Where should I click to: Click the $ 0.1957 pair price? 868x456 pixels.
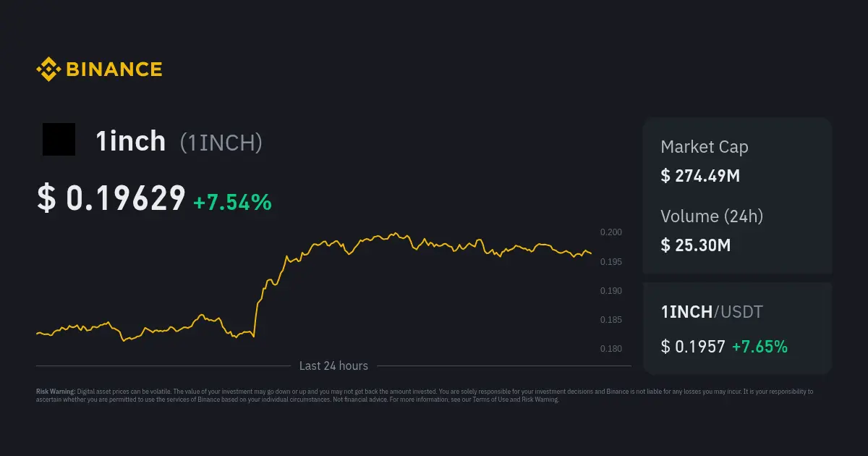[692, 347]
